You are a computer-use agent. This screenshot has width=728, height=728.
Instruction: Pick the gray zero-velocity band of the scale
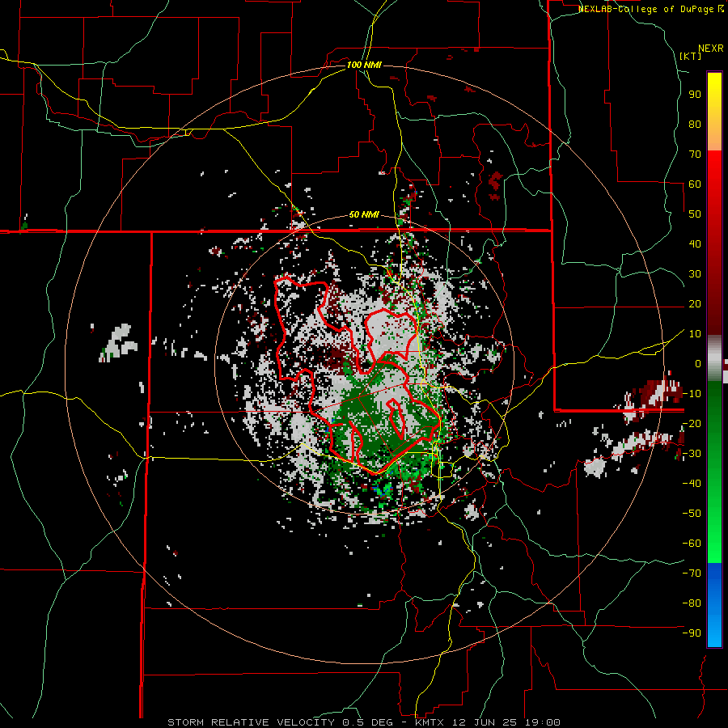(x=714, y=358)
